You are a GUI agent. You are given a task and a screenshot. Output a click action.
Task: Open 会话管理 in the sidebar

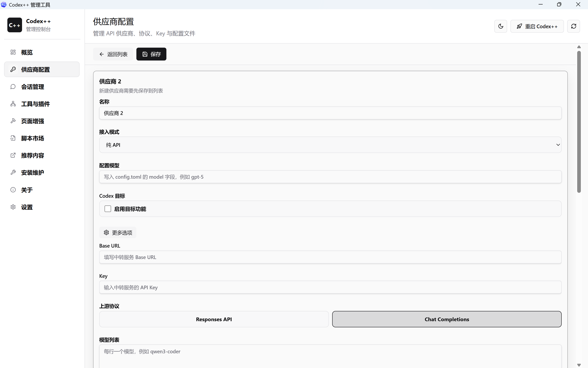42,87
